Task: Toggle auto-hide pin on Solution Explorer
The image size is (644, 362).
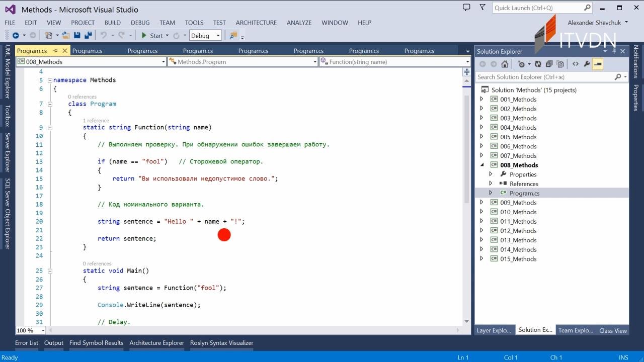Action: (614, 51)
